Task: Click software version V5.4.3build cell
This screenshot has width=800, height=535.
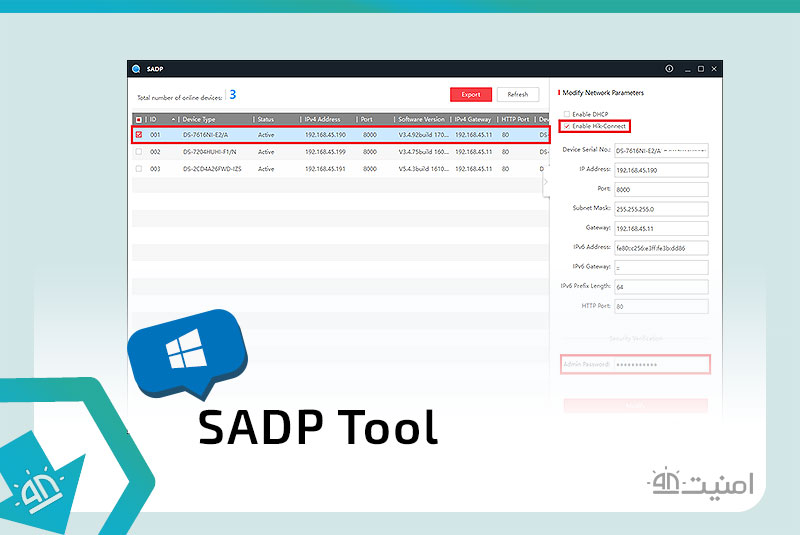Action: [x=423, y=168]
